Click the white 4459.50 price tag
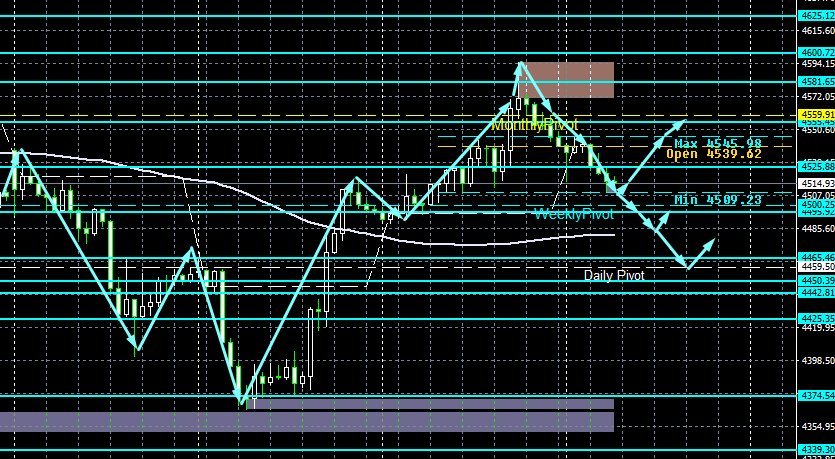 [x=817, y=267]
